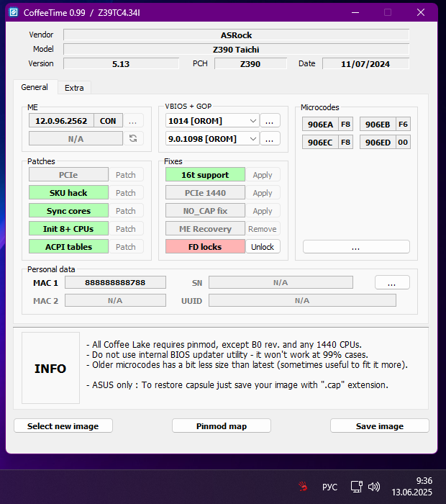Click the green Init 8+ CPUs status box
Image resolution: width=446 pixels, height=504 pixels.
[68, 229]
